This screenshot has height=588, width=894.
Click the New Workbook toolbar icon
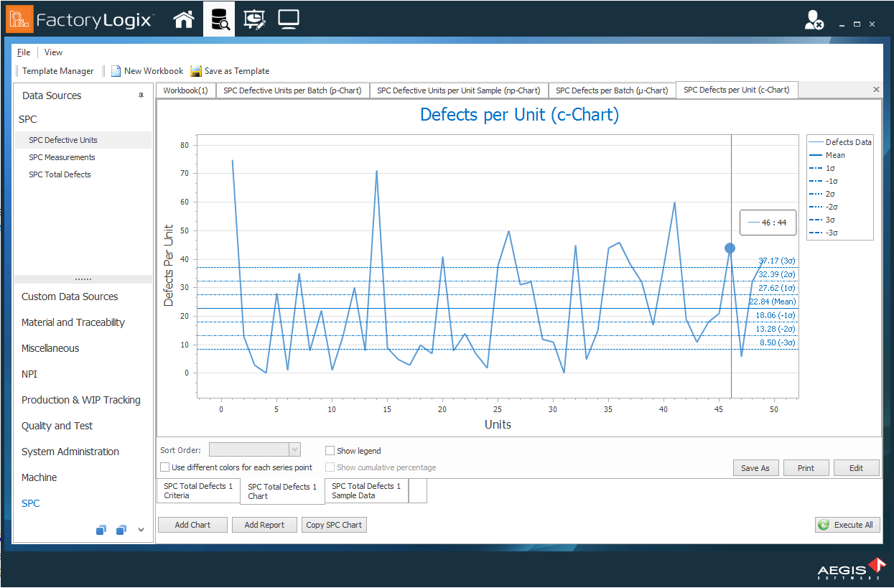click(116, 71)
